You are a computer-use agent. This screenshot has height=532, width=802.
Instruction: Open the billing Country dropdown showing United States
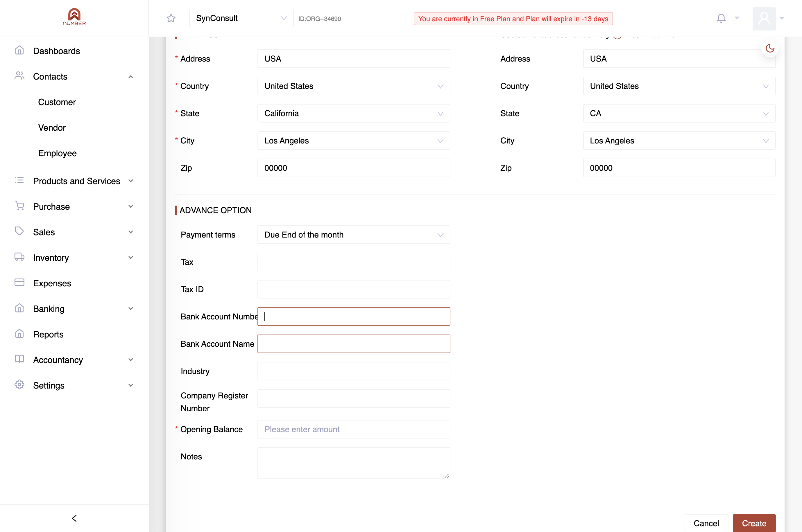pos(354,86)
